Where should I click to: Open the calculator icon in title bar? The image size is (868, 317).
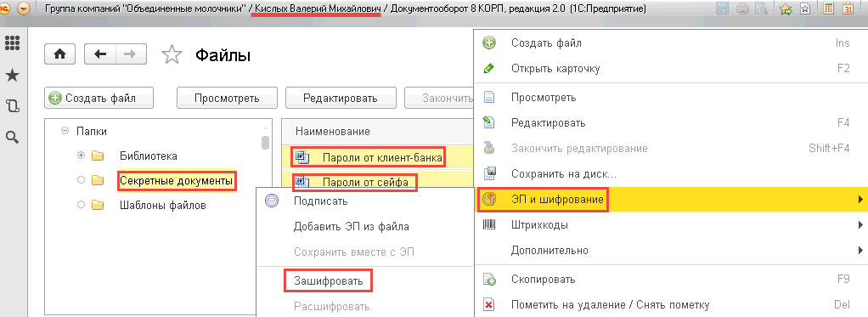(829, 8)
